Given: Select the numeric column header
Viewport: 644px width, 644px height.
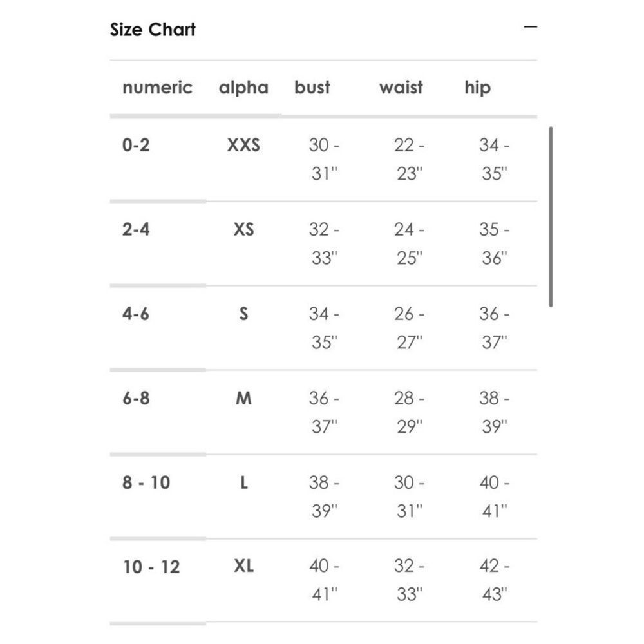Looking at the screenshot, I should [157, 88].
